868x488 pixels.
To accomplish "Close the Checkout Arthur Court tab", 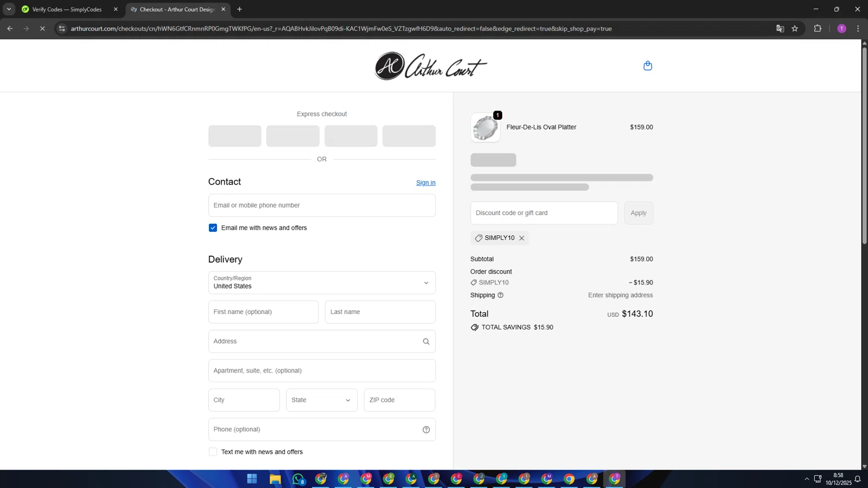I will (223, 9).
